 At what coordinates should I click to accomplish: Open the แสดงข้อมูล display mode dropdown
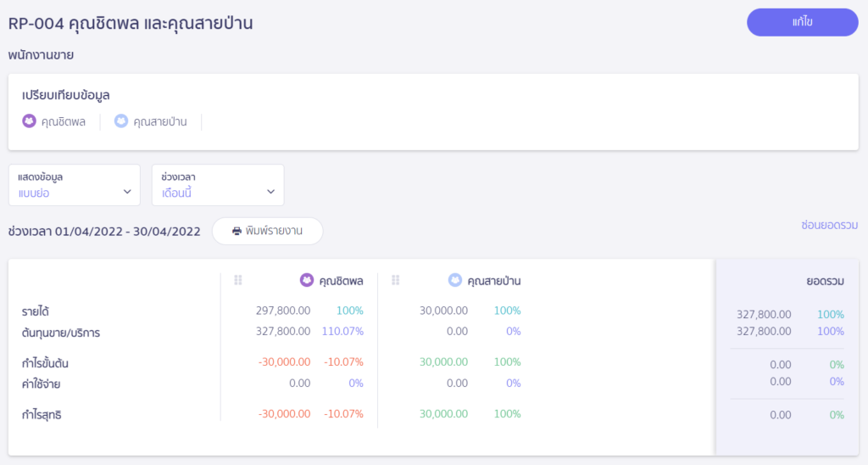click(x=74, y=185)
